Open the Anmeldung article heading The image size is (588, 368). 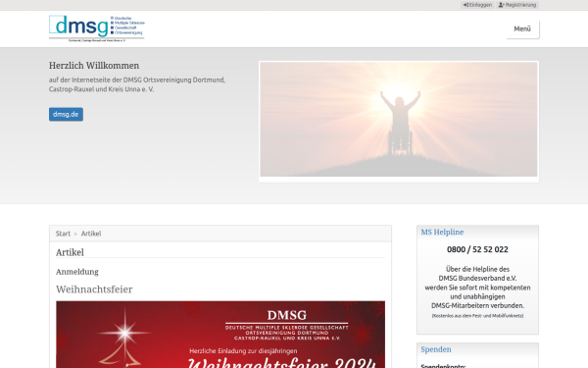click(77, 272)
